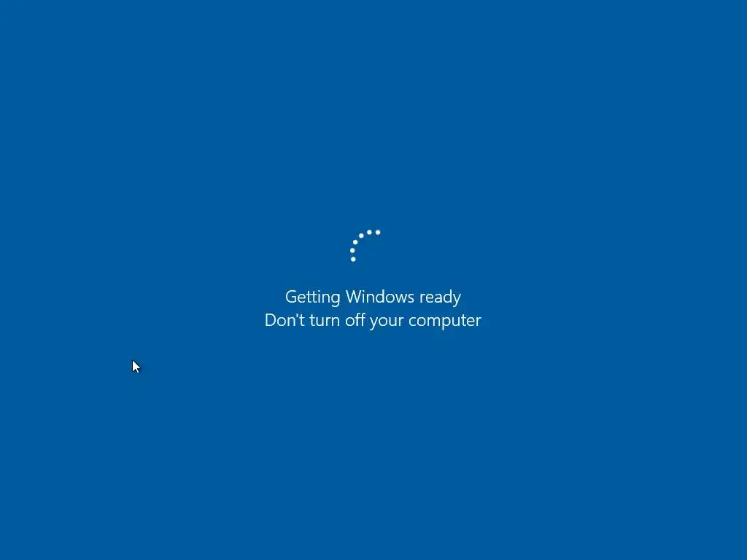This screenshot has width=747, height=560.
Task: Click the "Getting Windows ready" message
Action: (x=373, y=297)
